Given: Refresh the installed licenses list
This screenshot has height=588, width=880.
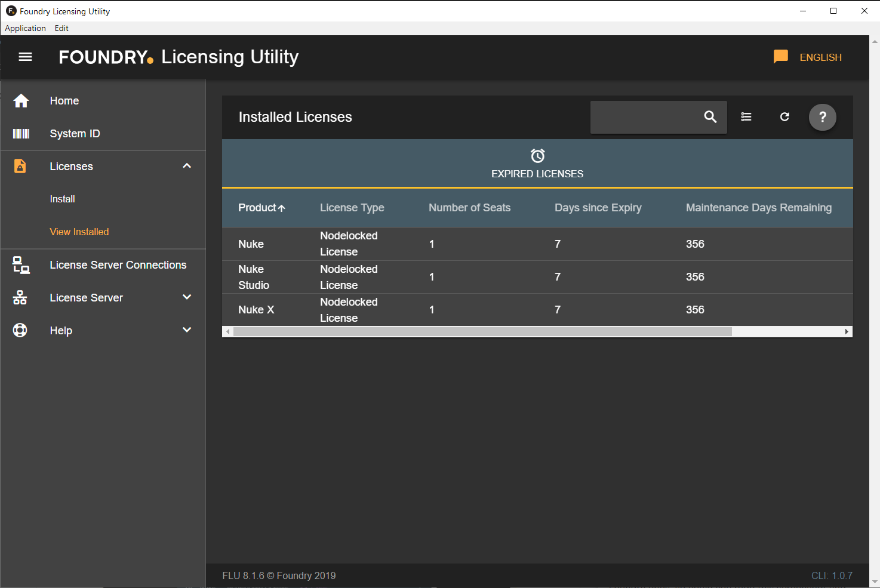Looking at the screenshot, I should point(784,117).
